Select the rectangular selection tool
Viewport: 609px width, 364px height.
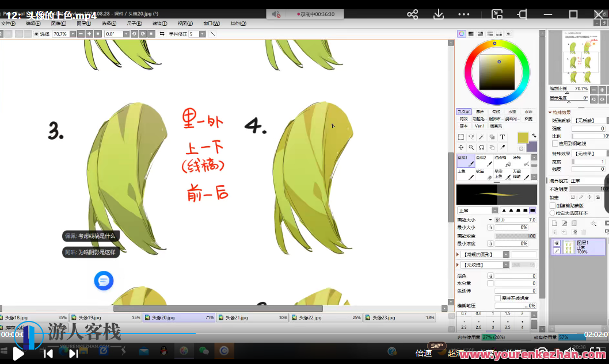pyautogui.click(x=461, y=137)
